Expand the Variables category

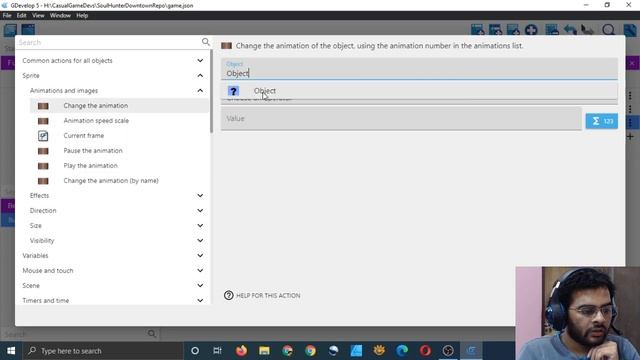coord(200,256)
